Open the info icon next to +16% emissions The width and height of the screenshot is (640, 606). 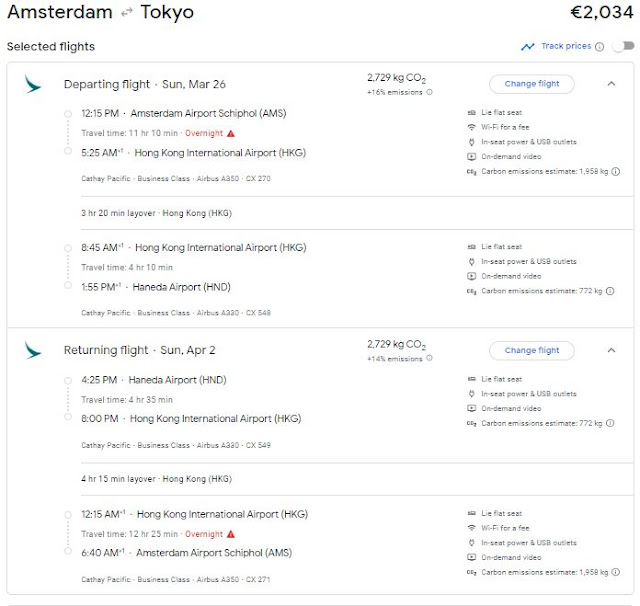(x=430, y=92)
